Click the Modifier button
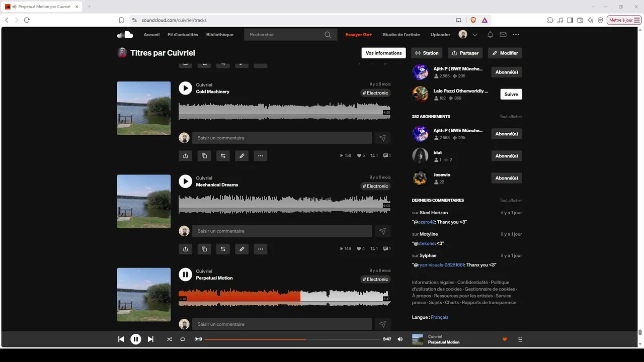Viewport: 644px width, 362px height. pos(505,53)
